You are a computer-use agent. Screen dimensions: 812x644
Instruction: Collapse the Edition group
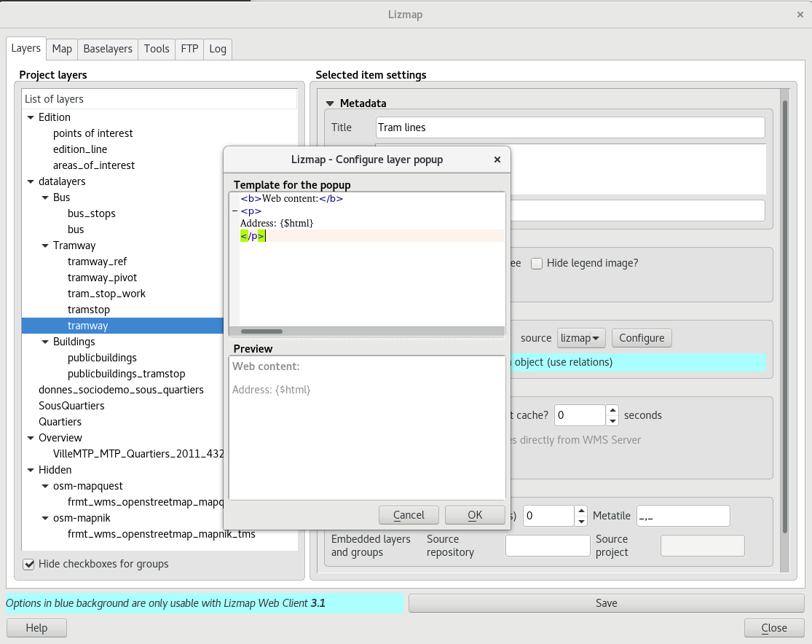tap(31, 117)
